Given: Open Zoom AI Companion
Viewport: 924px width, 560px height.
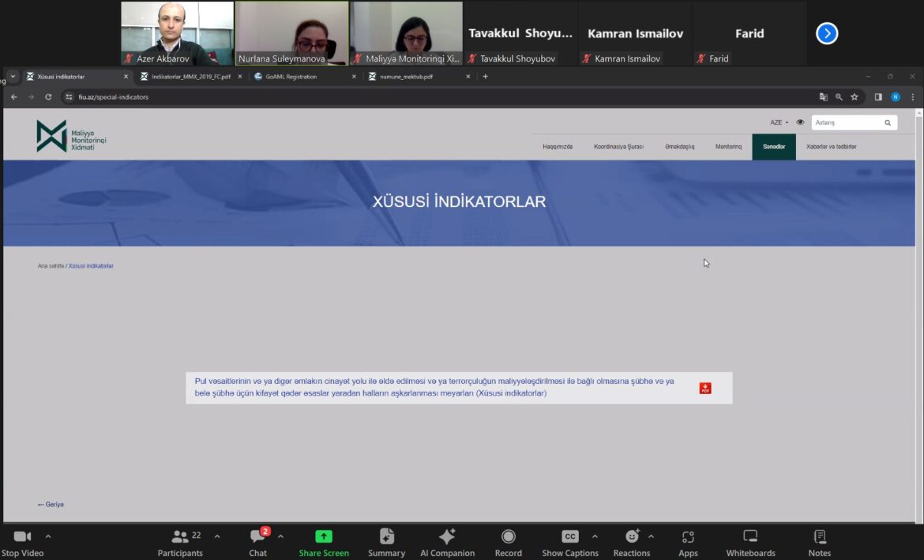Looking at the screenshot, I should pos(447,537).
